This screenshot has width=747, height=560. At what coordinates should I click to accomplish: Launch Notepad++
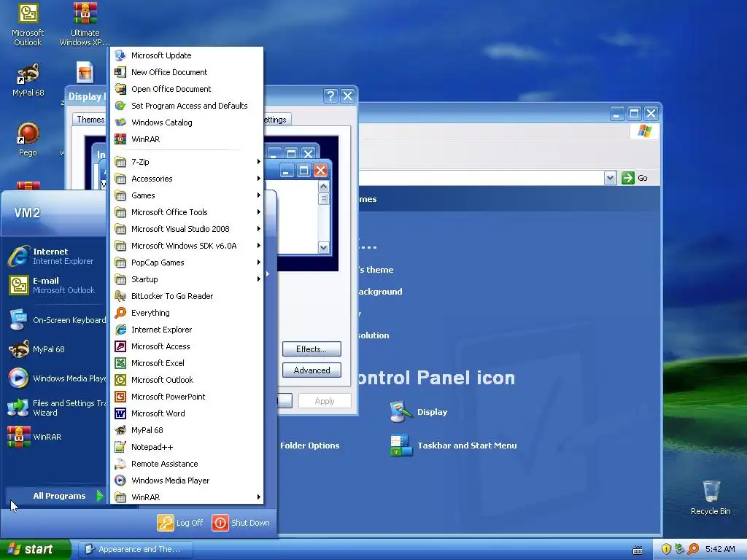point(187,447)
